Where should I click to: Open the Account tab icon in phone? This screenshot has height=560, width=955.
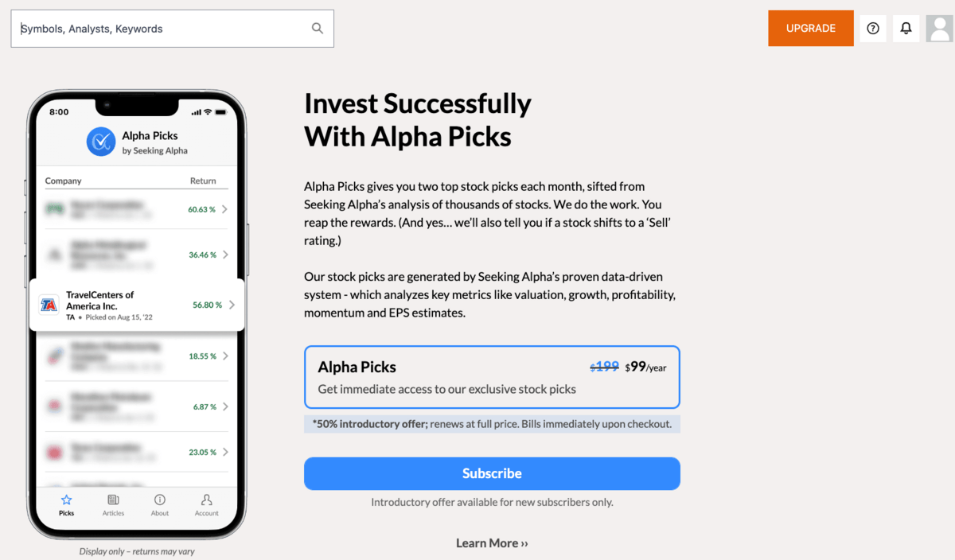point(207,500)
